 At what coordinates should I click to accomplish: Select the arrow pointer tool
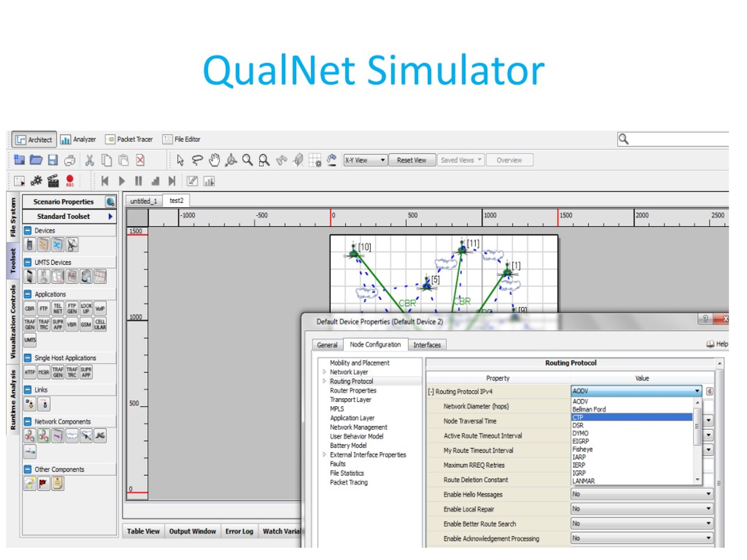point(180,160)
